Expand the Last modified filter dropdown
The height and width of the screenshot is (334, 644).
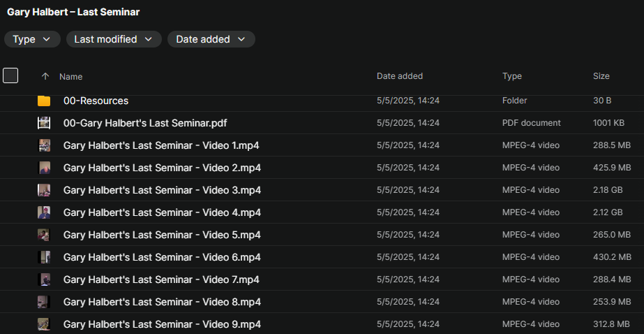114,39
